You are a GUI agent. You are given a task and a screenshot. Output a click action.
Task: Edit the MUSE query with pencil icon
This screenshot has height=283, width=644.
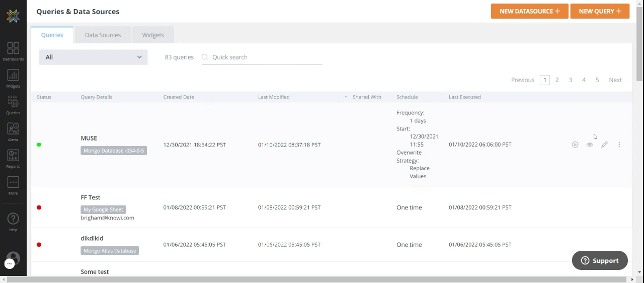tap(604, 145)
